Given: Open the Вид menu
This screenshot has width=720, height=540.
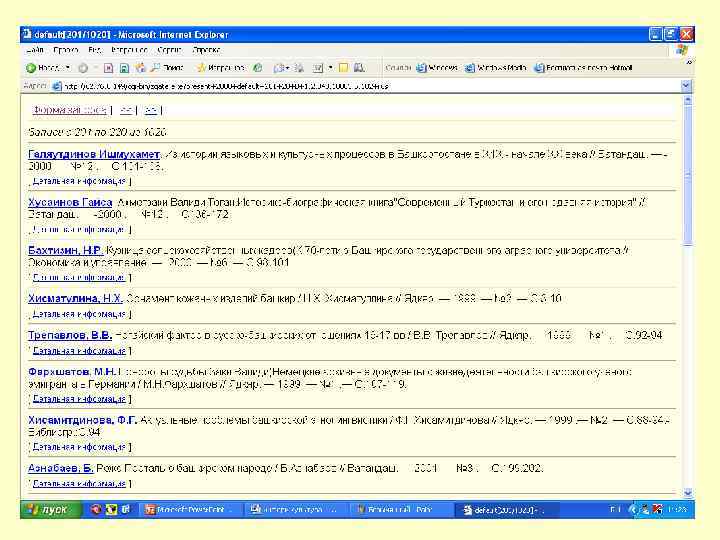Looking at the screenshot, I should click(95, 50).
